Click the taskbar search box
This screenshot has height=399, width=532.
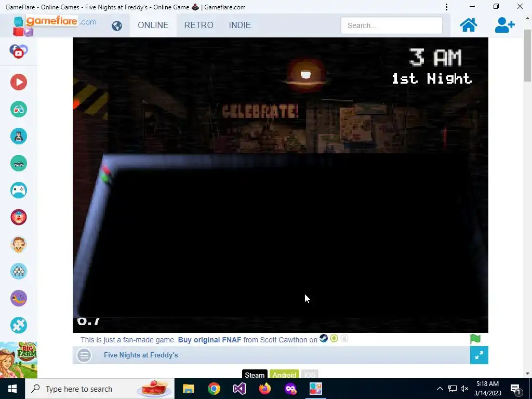100,389
